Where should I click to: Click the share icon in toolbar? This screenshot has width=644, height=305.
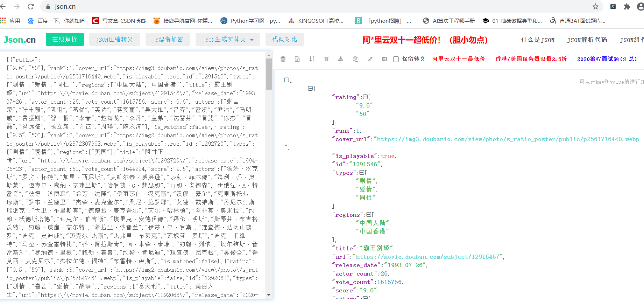click(x=384, y=59)
